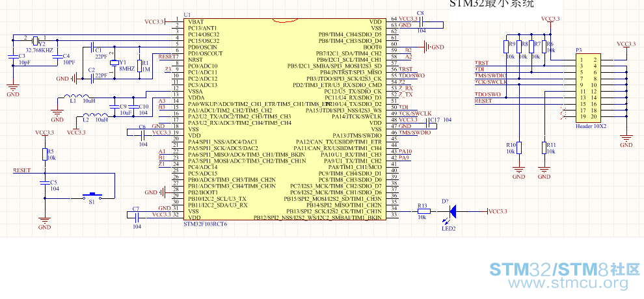Viewport: 644px width, 299px height.
Task: Click the PA8/TIM1_CH1/MCO pin name
Action: [355, 167]
